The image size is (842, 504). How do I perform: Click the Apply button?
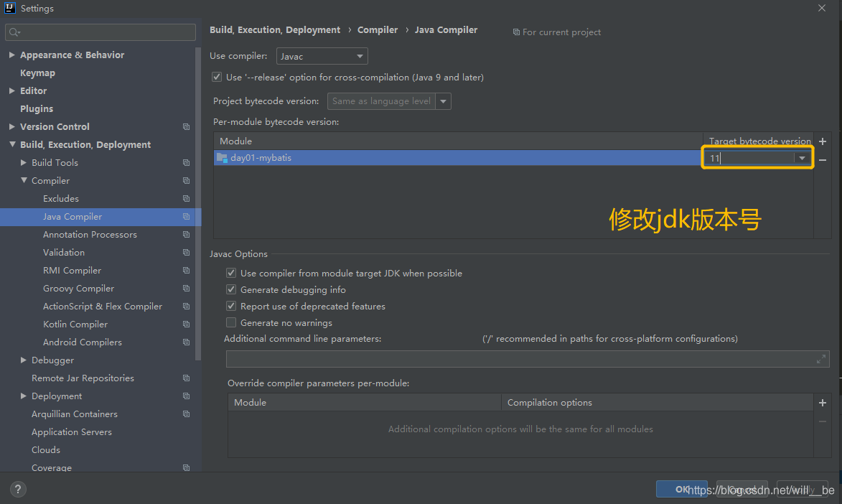803,489
